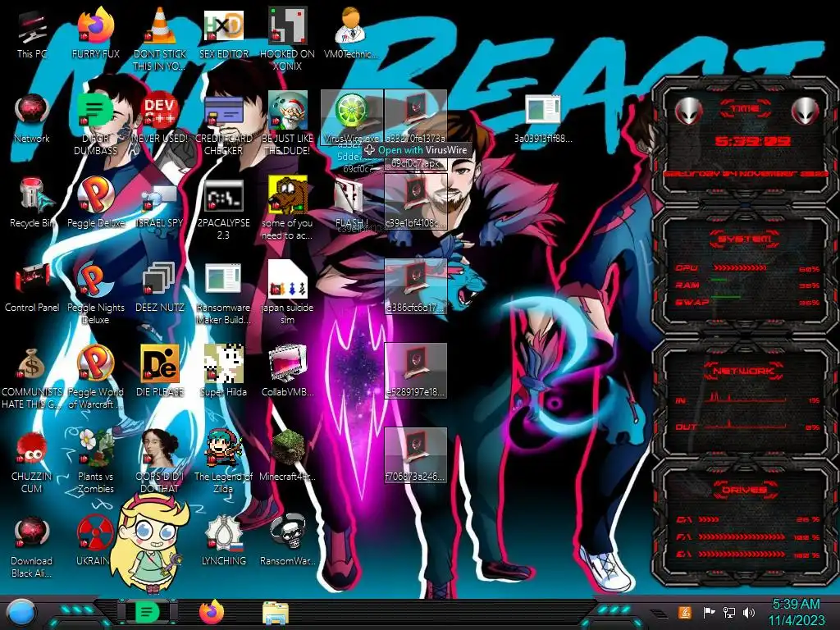This screenshot has width=840, height=630.
Task: Select the Super Hilda pixel icon
Action: (223, 372)
